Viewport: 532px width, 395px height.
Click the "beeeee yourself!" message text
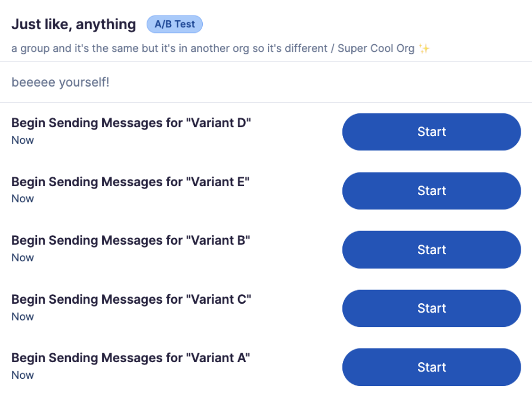pos(60,82)
